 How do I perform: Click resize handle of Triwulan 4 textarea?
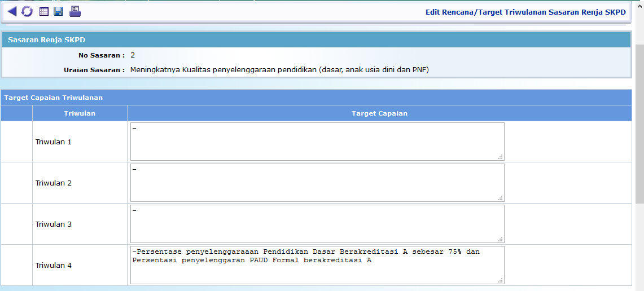[500, 281]
